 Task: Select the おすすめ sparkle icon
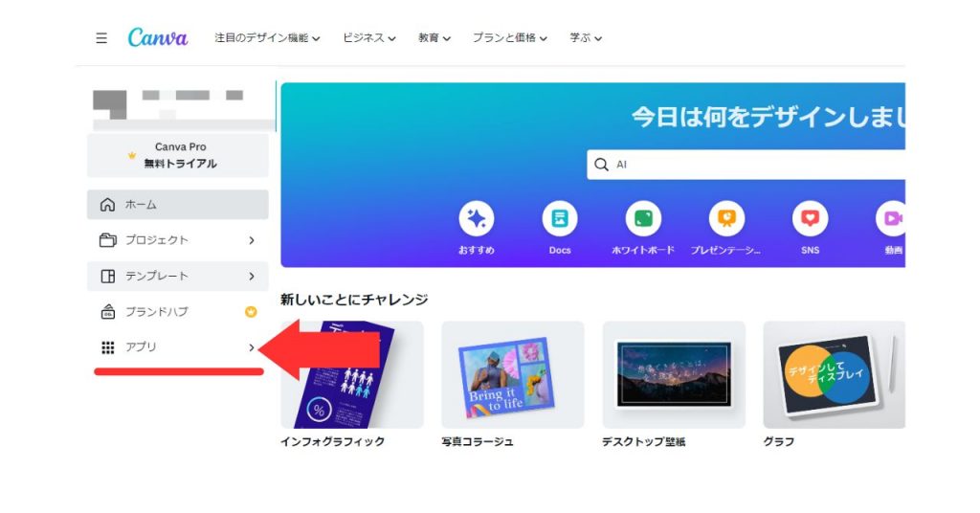477,219
